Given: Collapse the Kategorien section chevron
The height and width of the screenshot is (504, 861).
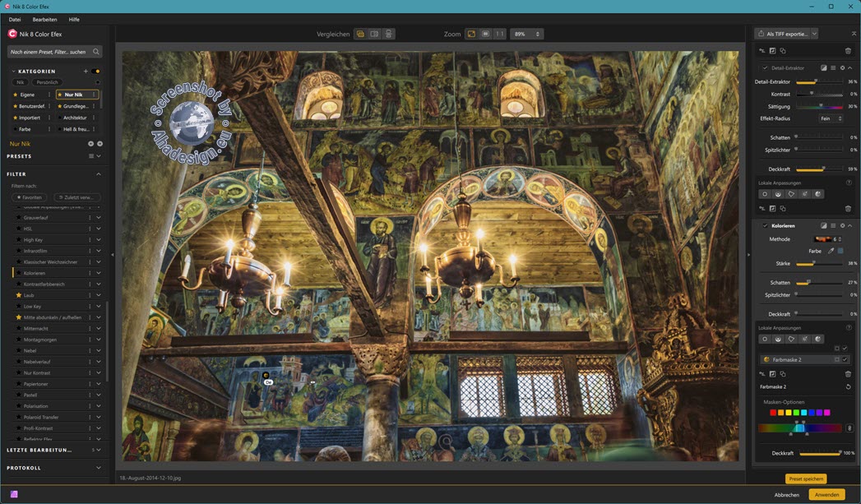Looking at the screenshot, I should (x=13, y=72).
